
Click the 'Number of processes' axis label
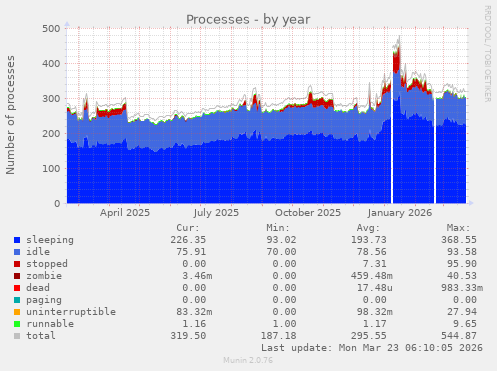(x=10, y=115)
